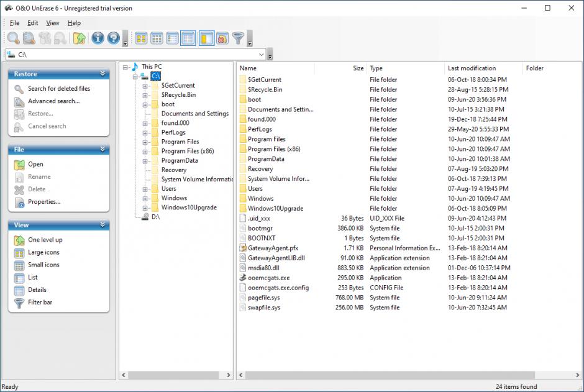The height and width of the screenshot is (392, 584).
Task: Click Large icons in the View panel
Action: (43, 252)
